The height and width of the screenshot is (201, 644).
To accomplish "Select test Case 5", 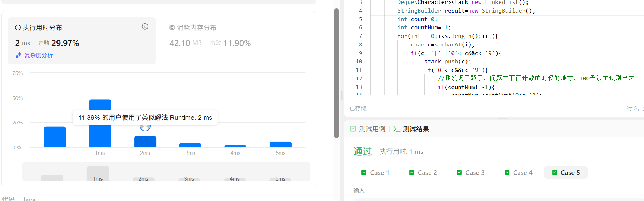I will [566, 173].
